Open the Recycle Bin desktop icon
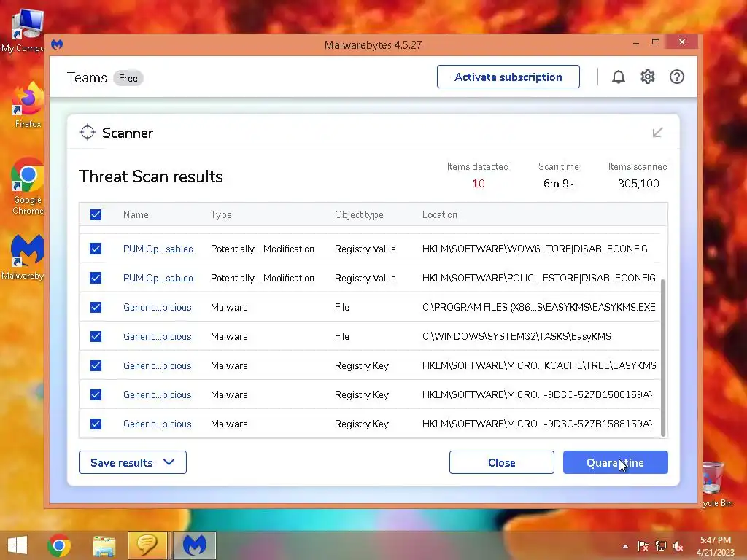 (x=717, y=483)
